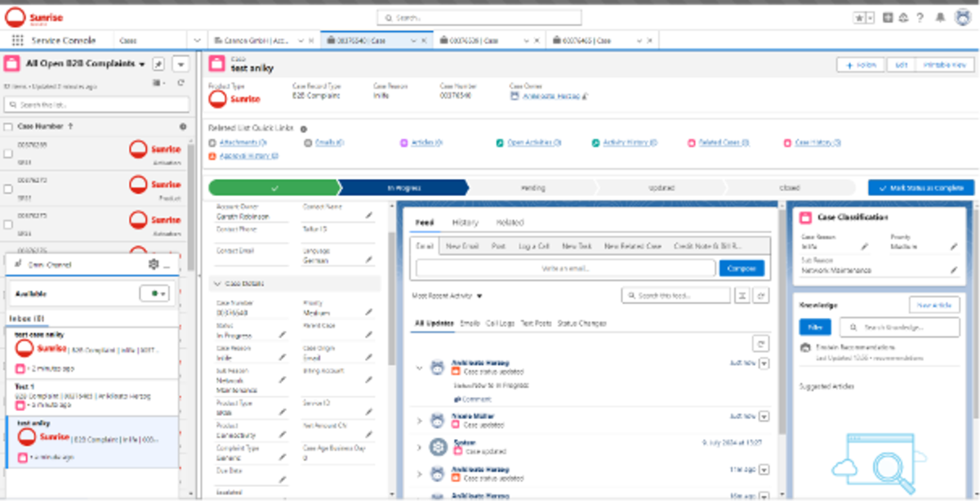Open the Related Cases quick link
The height and width of the screenshot is (501, 980).
click(x=719, y=142)
